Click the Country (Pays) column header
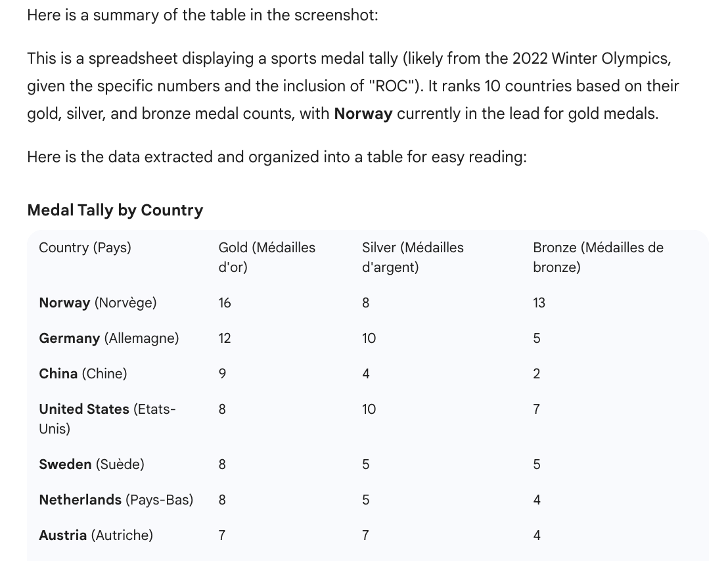The image size is (728, 561). point(85,248)
